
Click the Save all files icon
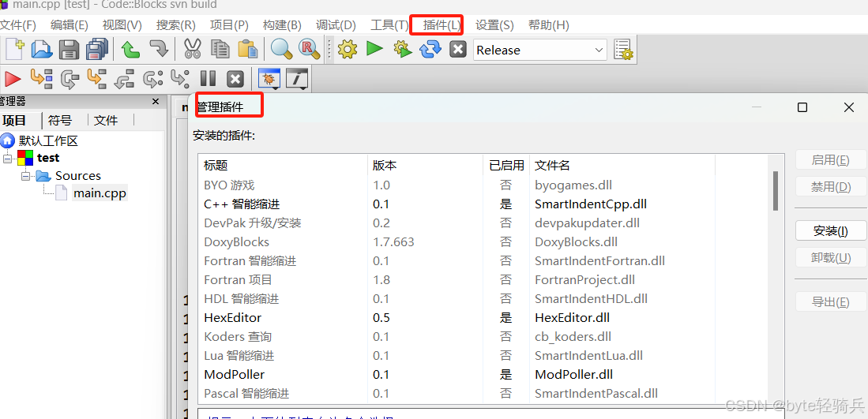point(99,50)
